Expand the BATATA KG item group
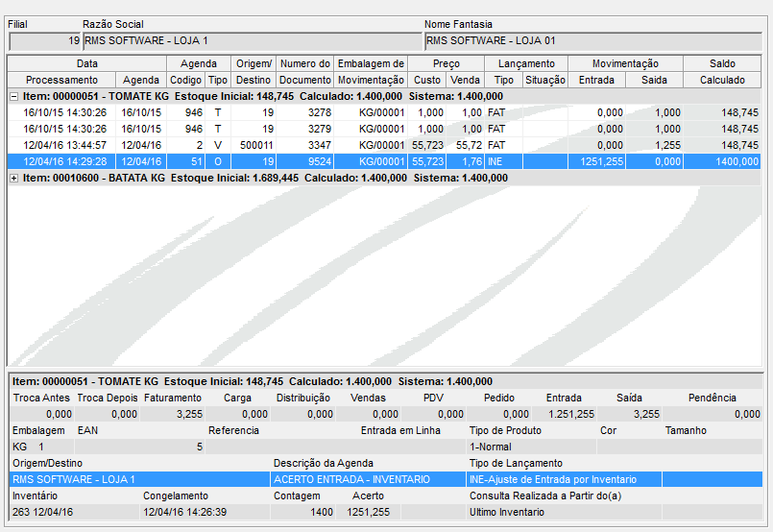773x532 pixels. tap(14, 179)
